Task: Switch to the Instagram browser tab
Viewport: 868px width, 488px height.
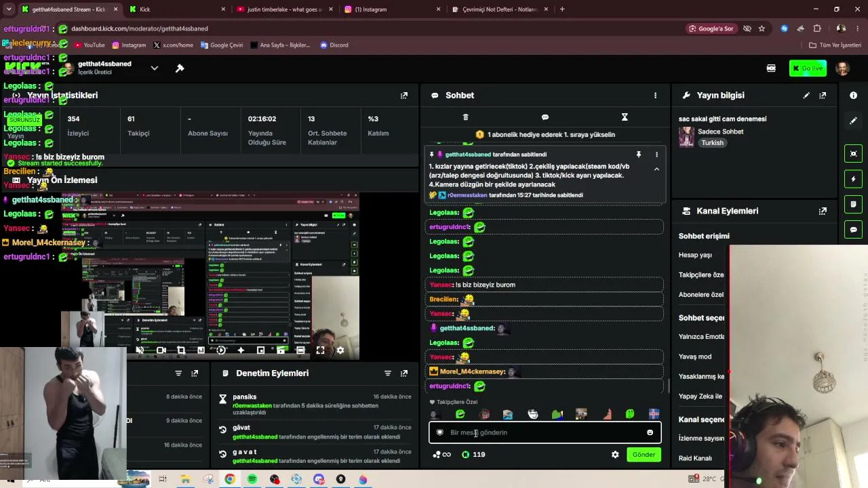Action: coord(392,9)
